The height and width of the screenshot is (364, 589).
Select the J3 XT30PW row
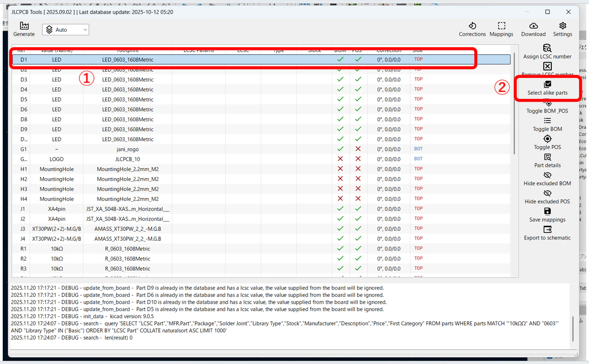(261, 229)
